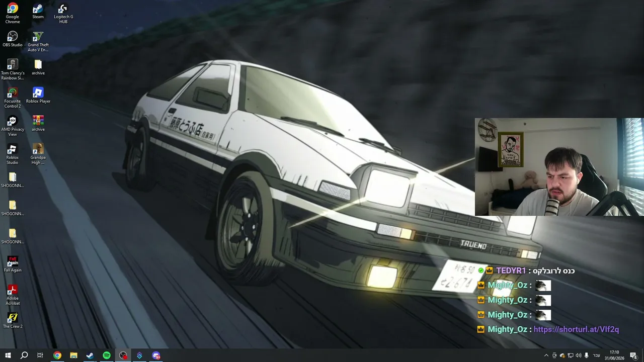Image resolution: width=644 pixels, height=362 pixels.
Task: Open Task View on the taskbar
Action: pyautogui.click(x=40, y=355)
